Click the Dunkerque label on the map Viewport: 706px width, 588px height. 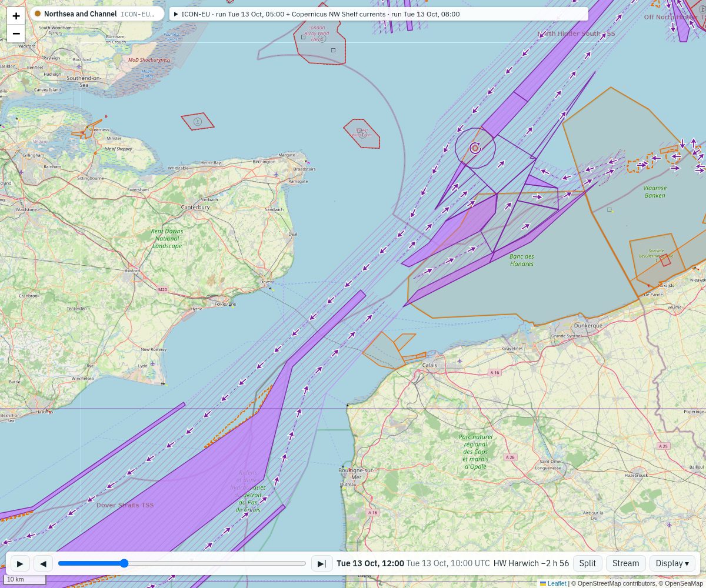click(588, 325)
